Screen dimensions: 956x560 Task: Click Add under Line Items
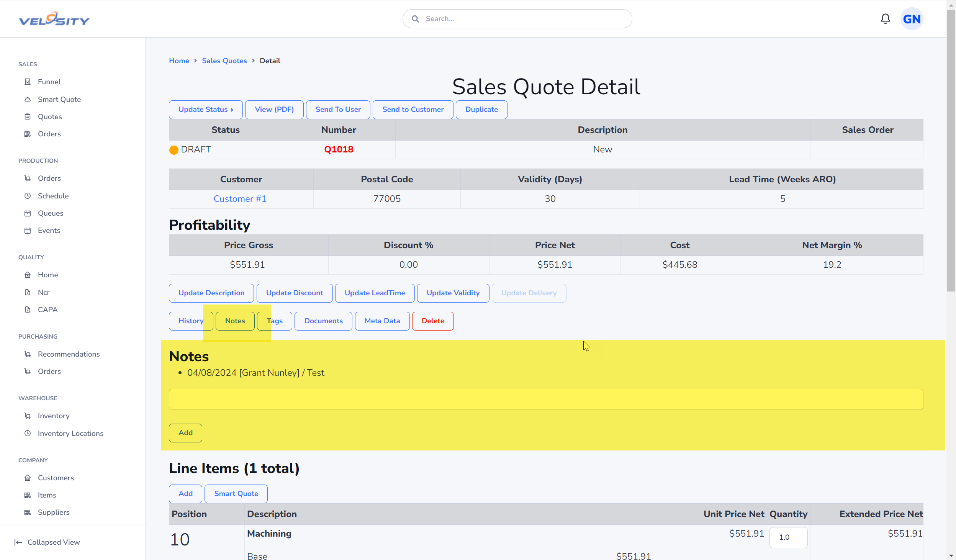(x=185, y=494)
